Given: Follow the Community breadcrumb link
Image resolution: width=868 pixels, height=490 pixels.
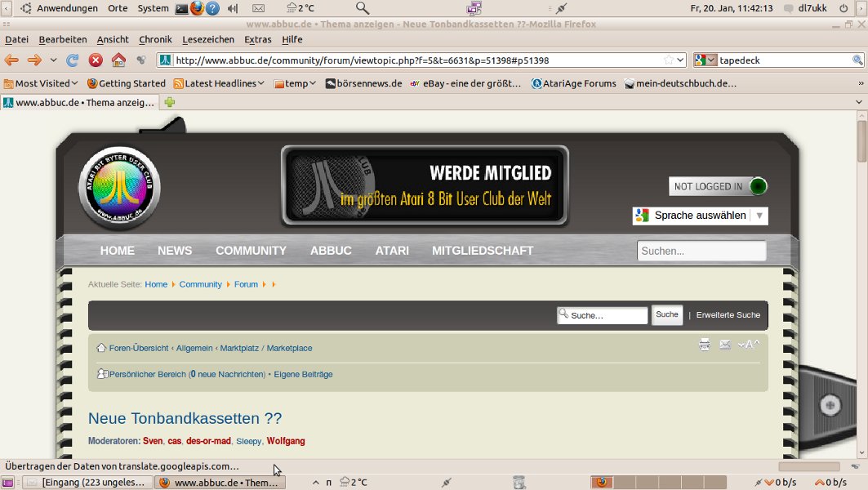Looking at the screenshot, I should tap(200, 284).
